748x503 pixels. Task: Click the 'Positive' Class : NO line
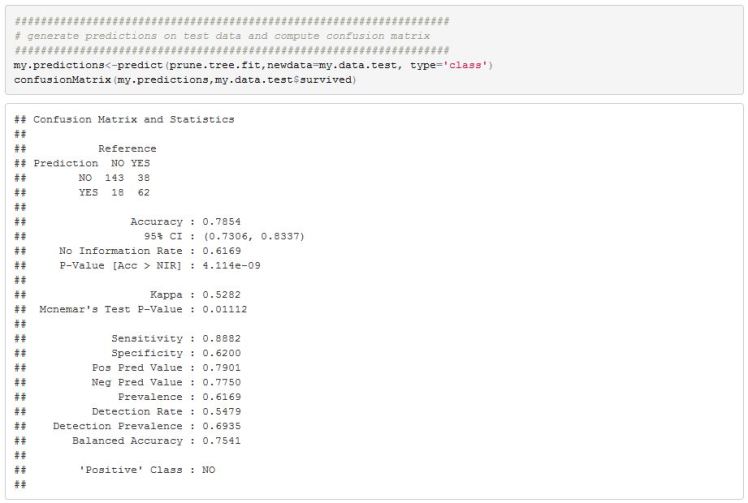[147, 469]
